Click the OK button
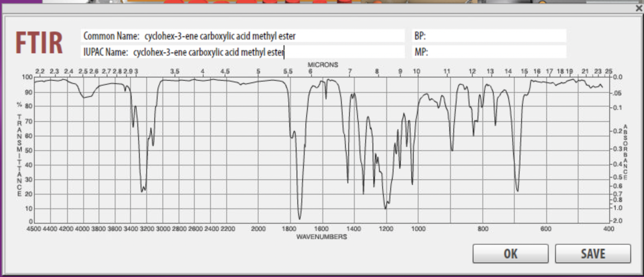644x277 pixels. [510, 254]
